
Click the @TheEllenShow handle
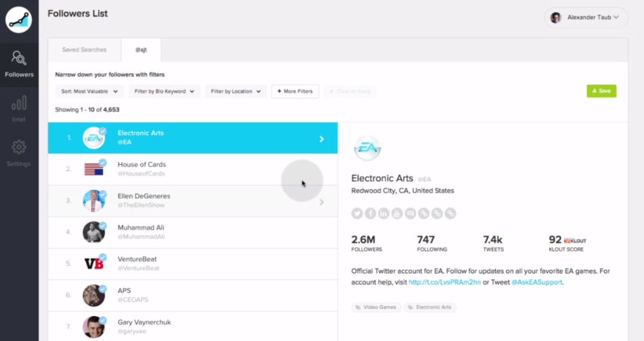point(141,205)
